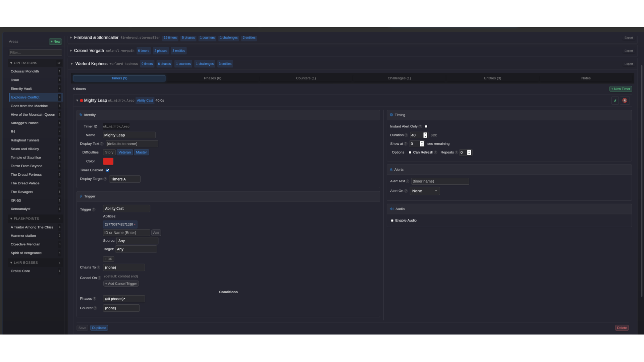
Task: Click the tag icon next to Identity
Action: (x=81, y=115)
